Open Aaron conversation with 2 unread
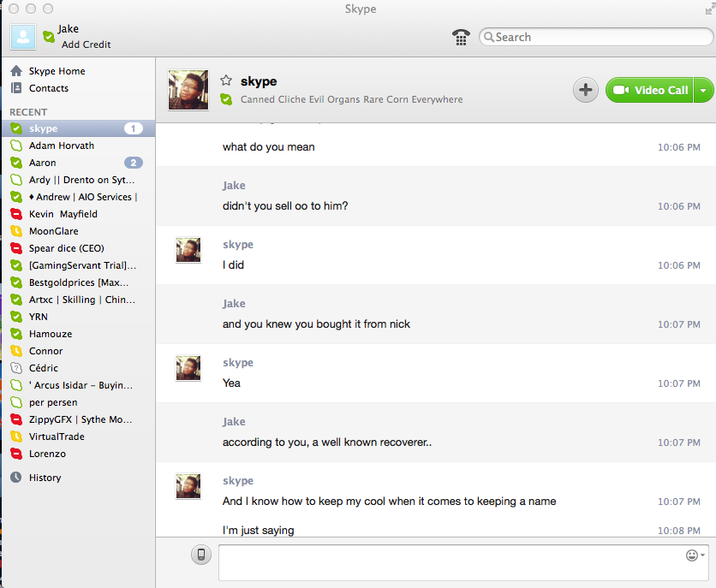Image resolution: width=716 pixels, height=588 pixels. click(x=79, y=163)
